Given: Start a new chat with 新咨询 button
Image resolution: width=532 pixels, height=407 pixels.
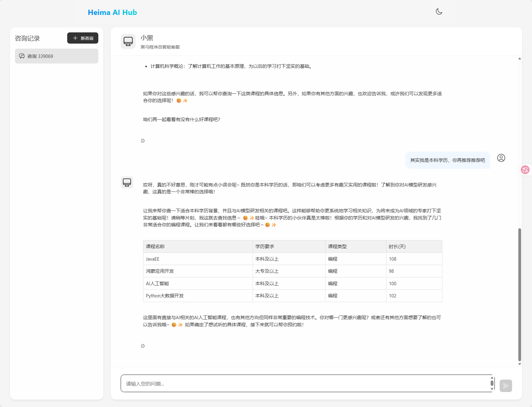Looking at the screenshot, I should click(83, 38).
